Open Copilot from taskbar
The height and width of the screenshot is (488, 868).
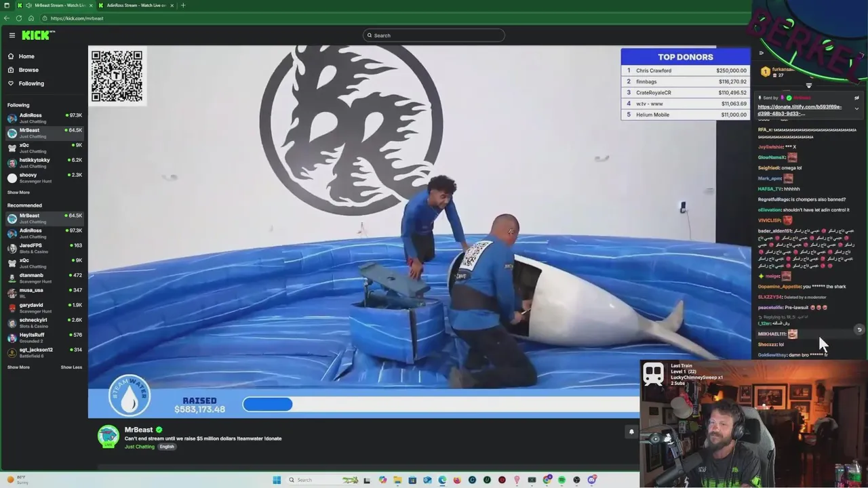pos(382,480)
